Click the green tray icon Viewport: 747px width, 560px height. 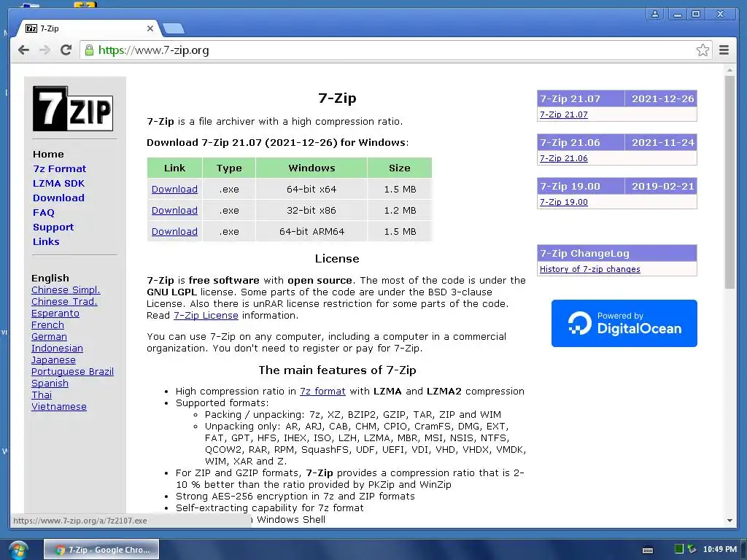pos(679,549)
